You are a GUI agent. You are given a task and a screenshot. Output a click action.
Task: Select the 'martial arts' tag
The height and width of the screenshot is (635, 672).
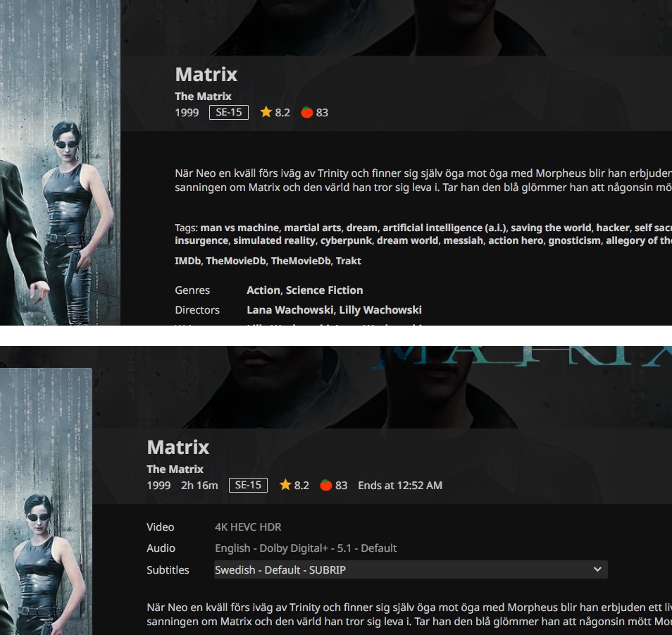[313, 228]
